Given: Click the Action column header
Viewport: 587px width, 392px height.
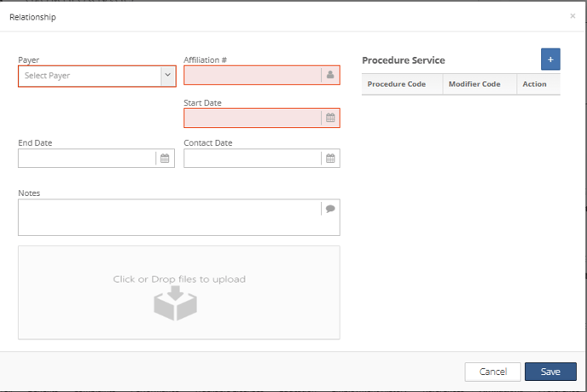Looking at the screenshot, I should (534, 84).
